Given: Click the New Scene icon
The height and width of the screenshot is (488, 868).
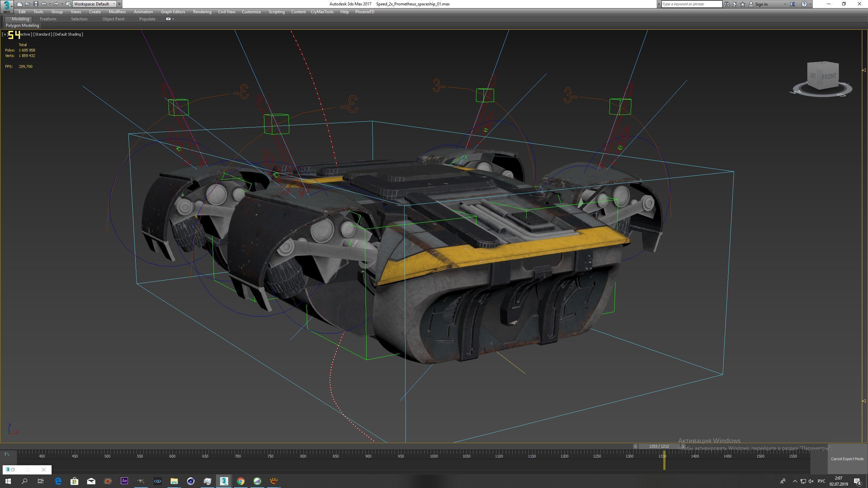Looking at the screenshot, I should (x=19, y=4).
